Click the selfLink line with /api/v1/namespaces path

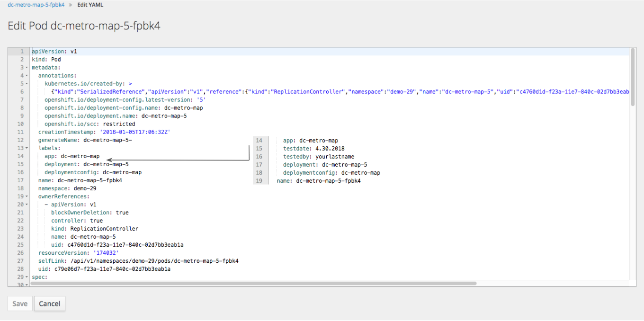[138, 261]
